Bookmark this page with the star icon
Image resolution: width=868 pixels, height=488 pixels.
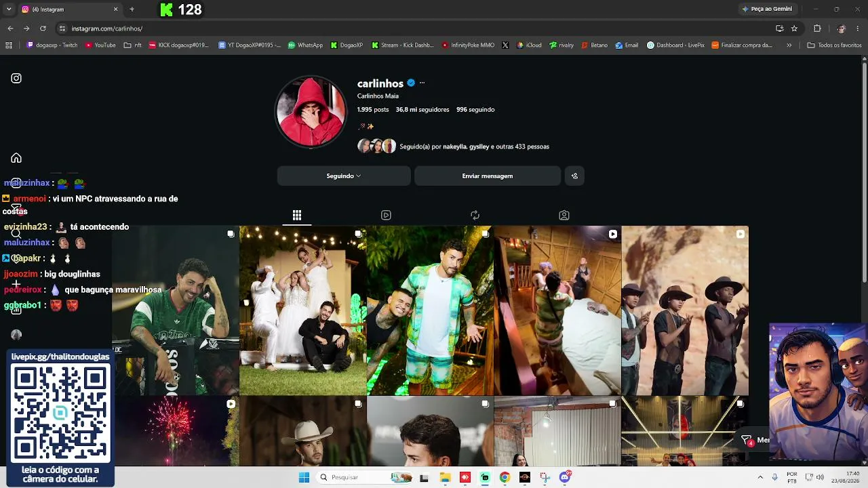(x=794, y=28)
